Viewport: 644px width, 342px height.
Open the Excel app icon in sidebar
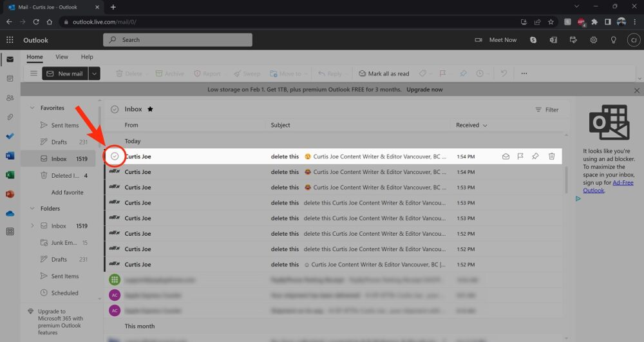point(10,175)
